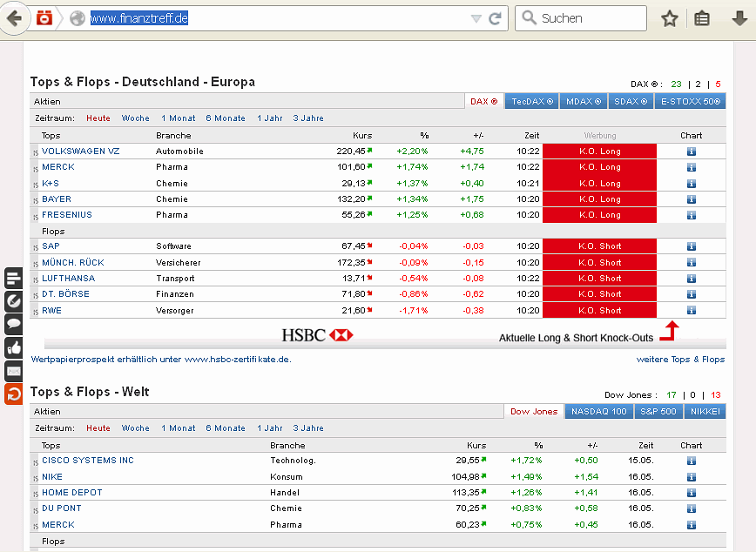The width and height of the screenshot is (756, 552).
Task: Switch to the MDAX tab
Action: (584, 101)
